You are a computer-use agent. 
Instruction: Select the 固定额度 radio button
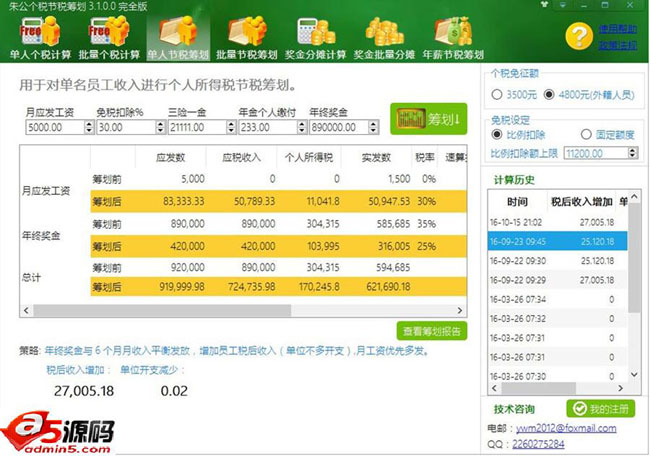coord(586,135)
